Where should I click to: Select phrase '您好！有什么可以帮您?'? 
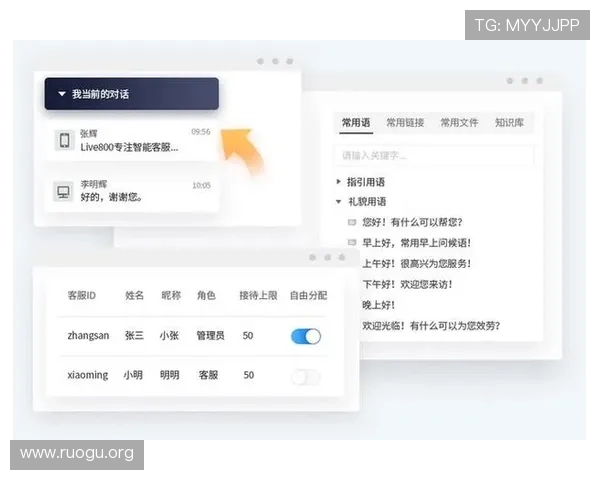(x=412, y=222)
